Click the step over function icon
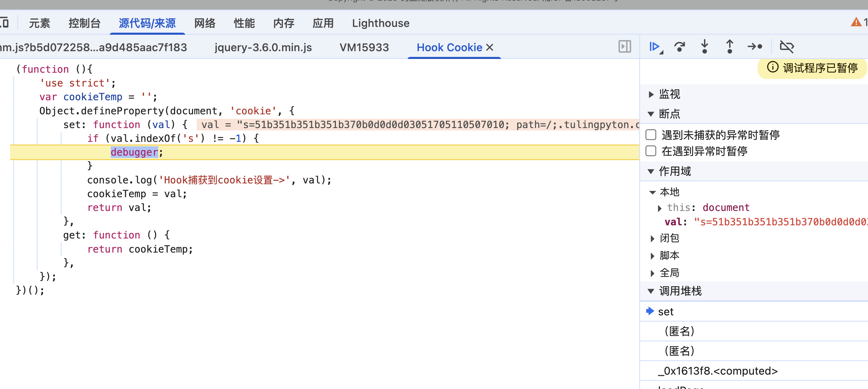This screenshot has height=389, width=868. point(679,46)
